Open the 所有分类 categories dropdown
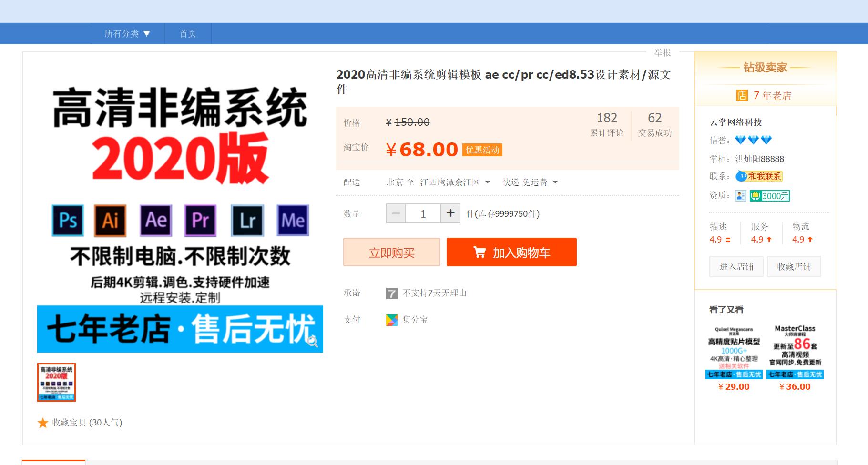 (127, 33)
